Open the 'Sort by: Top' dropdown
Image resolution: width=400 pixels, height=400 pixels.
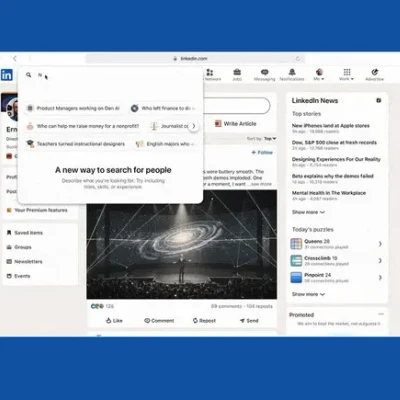262,139
